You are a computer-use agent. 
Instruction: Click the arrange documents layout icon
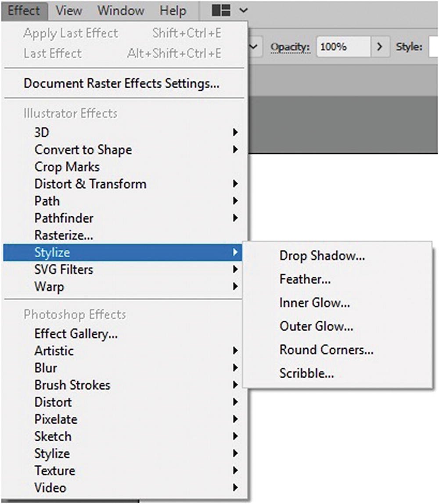click(x=221, y=11)
